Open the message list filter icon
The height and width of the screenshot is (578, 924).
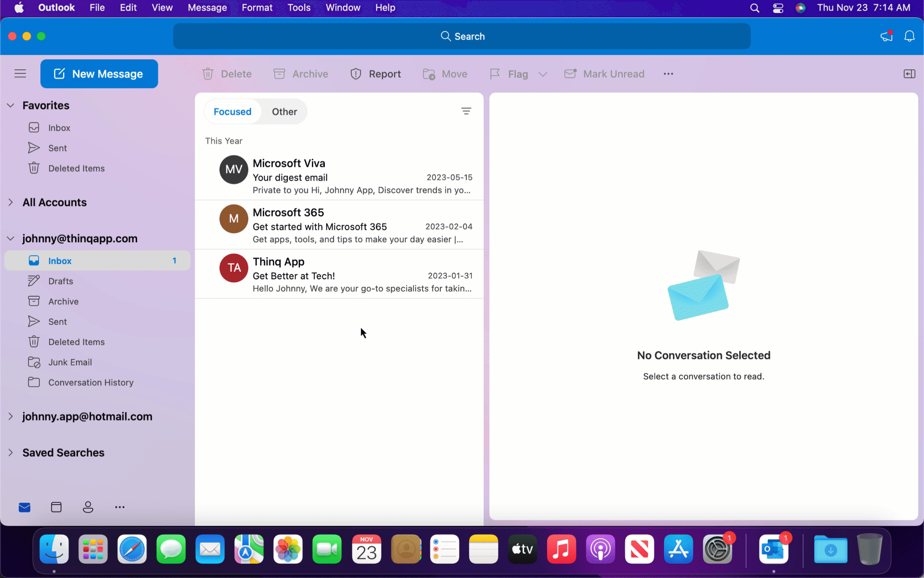point(466,111)
